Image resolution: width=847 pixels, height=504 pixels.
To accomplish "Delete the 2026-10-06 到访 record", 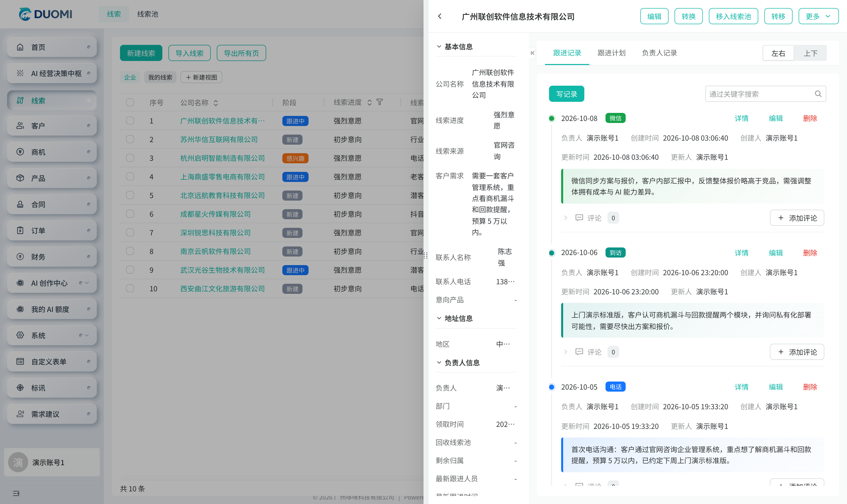I will point(810,253).
